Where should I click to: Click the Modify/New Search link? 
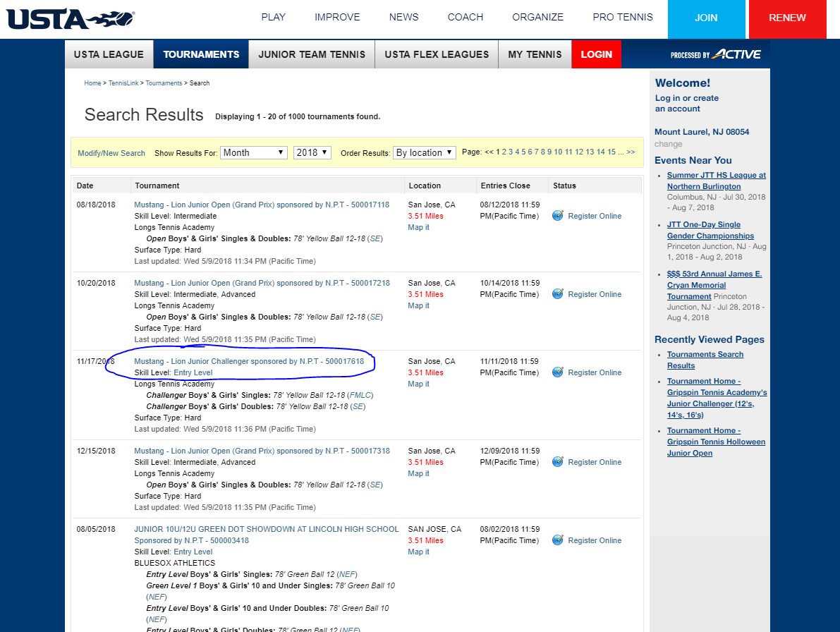click(x=111, y=153)
